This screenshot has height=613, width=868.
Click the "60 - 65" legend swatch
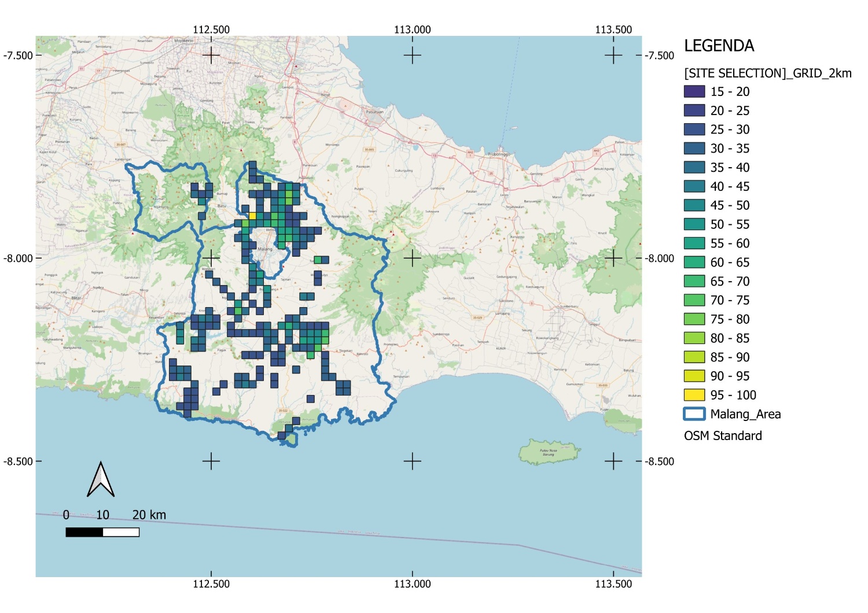tap(694, 262)
